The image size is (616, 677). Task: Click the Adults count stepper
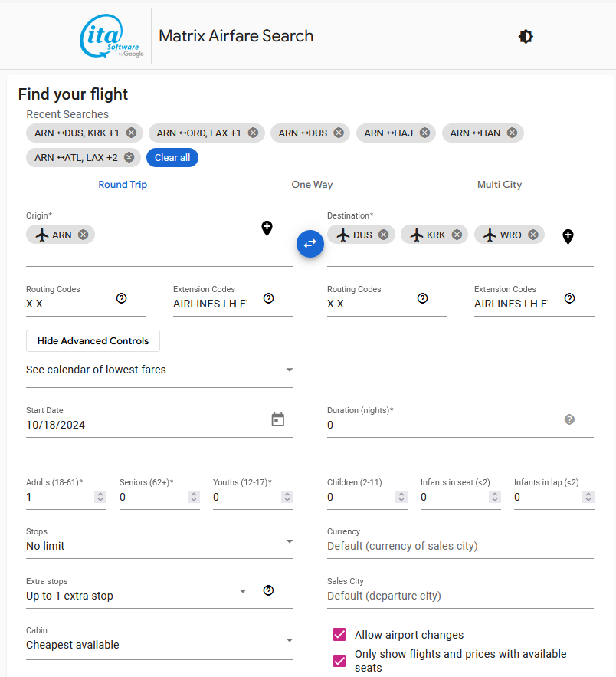point(100,497)
